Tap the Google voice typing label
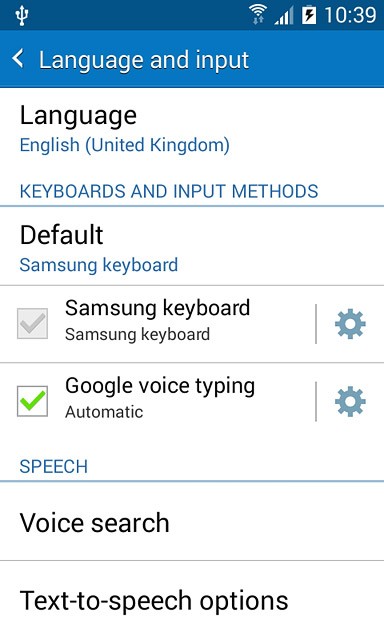The height and width of the screenshot is (640, 384). click(160, 386)
